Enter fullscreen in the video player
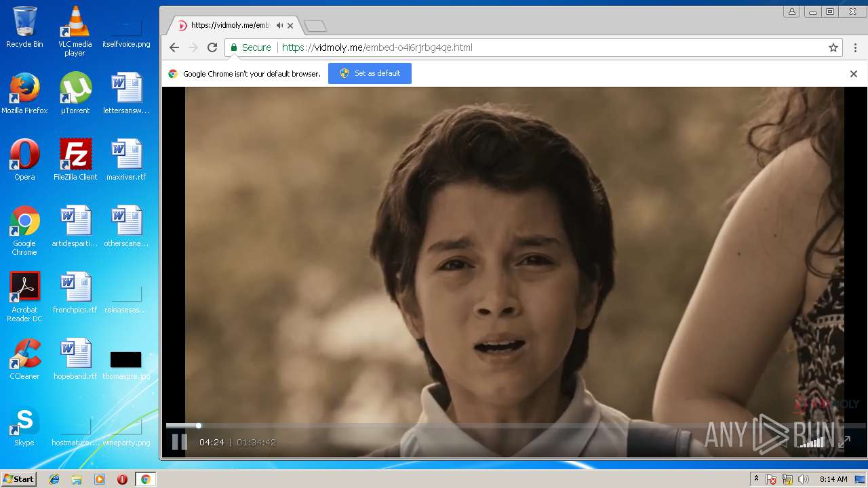 (844, 442)
